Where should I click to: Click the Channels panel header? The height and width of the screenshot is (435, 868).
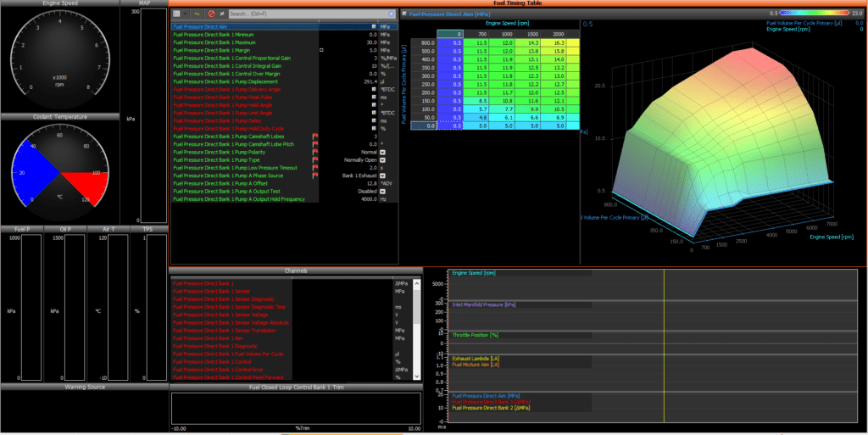point(296,270)
